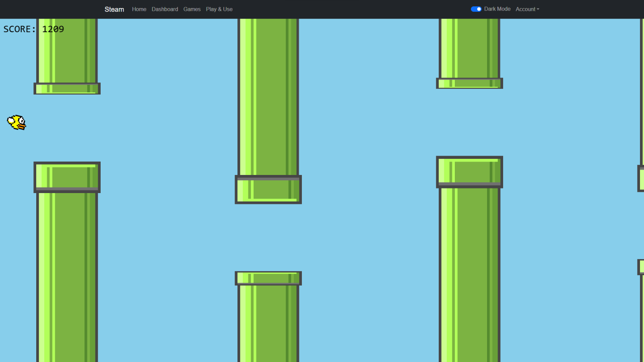Click the caret arrow beside Account
Image resolution: width=644 pixels, height=362 pixels.
[538, 9]
